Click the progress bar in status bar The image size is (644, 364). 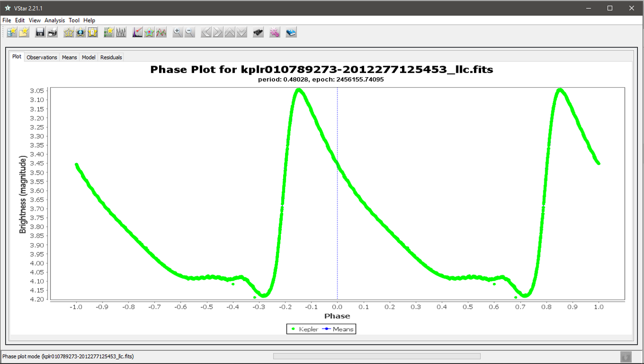pos(377,356)
